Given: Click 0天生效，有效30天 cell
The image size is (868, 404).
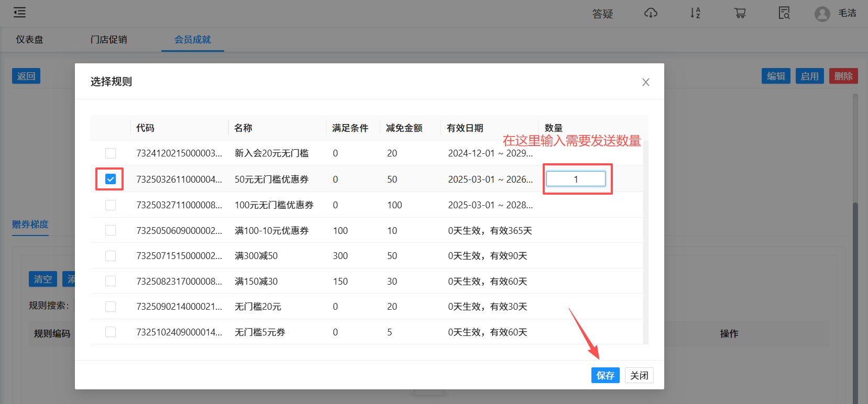Looking at the screenshot, I should coord(487,307).
